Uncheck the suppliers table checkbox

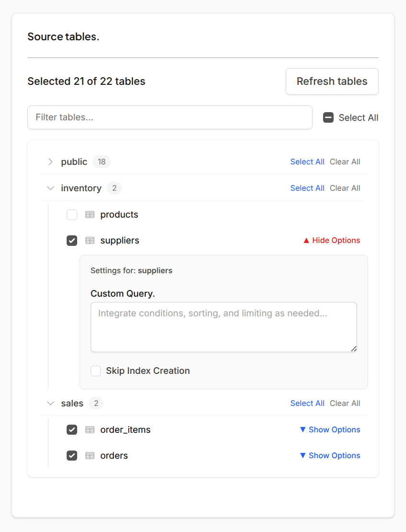click(x=71, y=241)
